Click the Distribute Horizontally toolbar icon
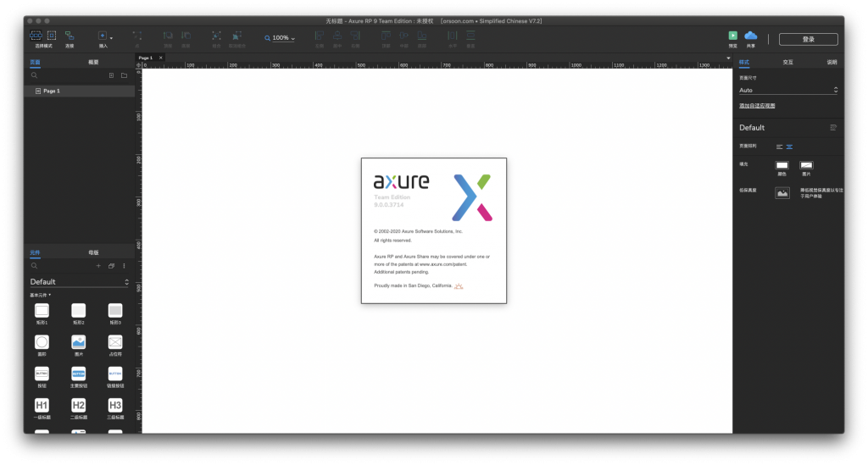Screen dimensions: 868x465 pyautogui.click(x=453, y=36)
